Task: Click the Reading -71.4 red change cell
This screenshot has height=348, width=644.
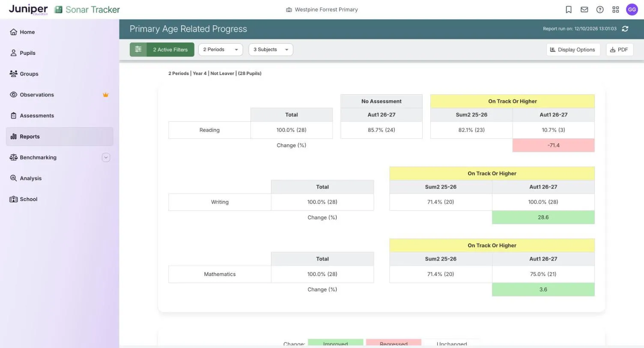Action: coord(553,145)
